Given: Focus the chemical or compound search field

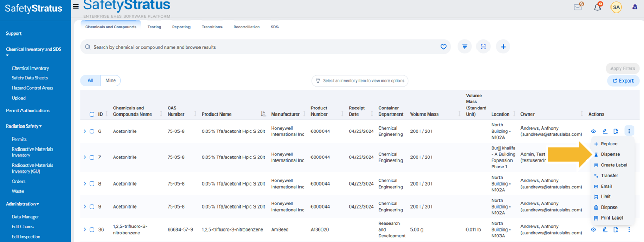Looking at the screenshot, I should pos(264,47).
